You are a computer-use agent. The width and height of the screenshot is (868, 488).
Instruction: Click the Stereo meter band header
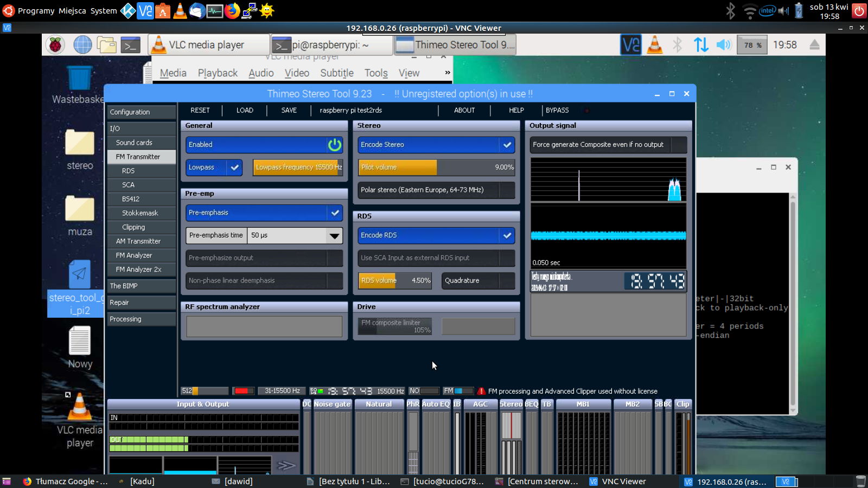pyautogui.click(x=511, y=404)
